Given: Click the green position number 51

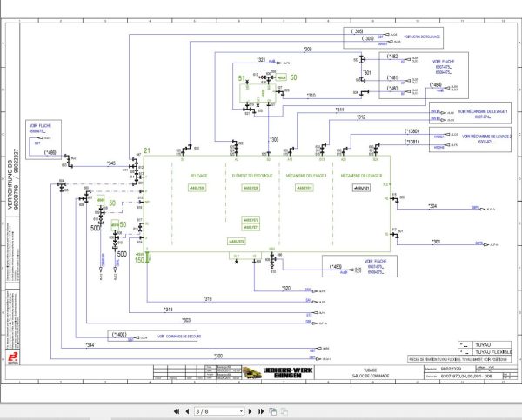Looking at the screenshot, I should pyautogui.click(x=242, y=78).
